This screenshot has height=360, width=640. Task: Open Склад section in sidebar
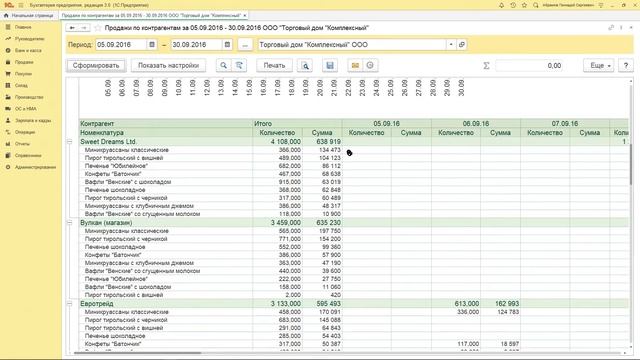21,85
